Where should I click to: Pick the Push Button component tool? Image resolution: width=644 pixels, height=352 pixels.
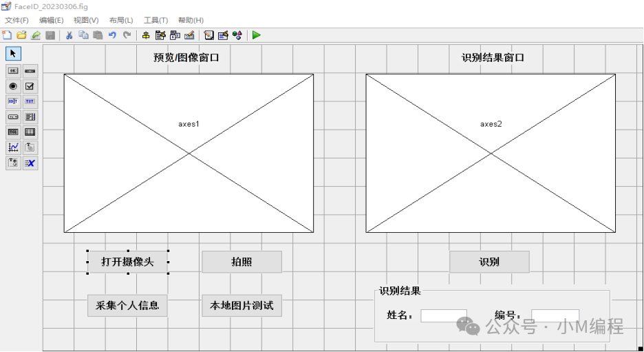point(13,71)
